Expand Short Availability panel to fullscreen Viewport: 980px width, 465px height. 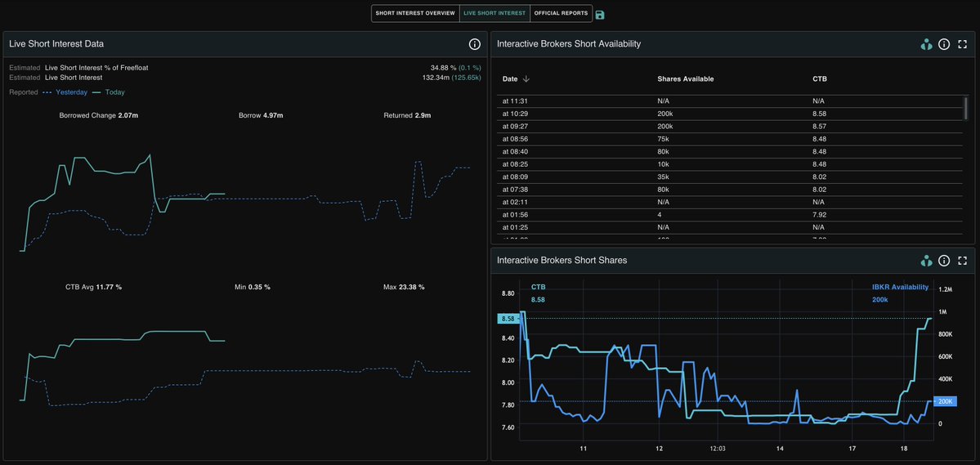click(x=963, y=44)
